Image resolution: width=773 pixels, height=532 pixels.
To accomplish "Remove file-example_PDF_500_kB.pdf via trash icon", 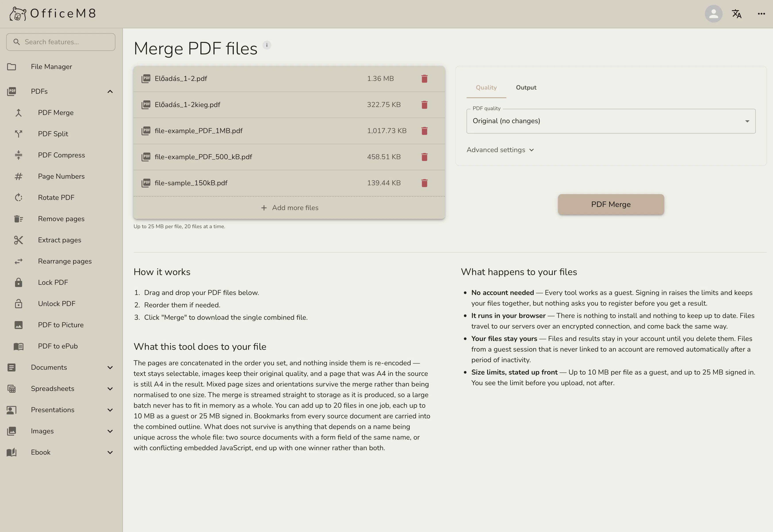I will [424, 157].
